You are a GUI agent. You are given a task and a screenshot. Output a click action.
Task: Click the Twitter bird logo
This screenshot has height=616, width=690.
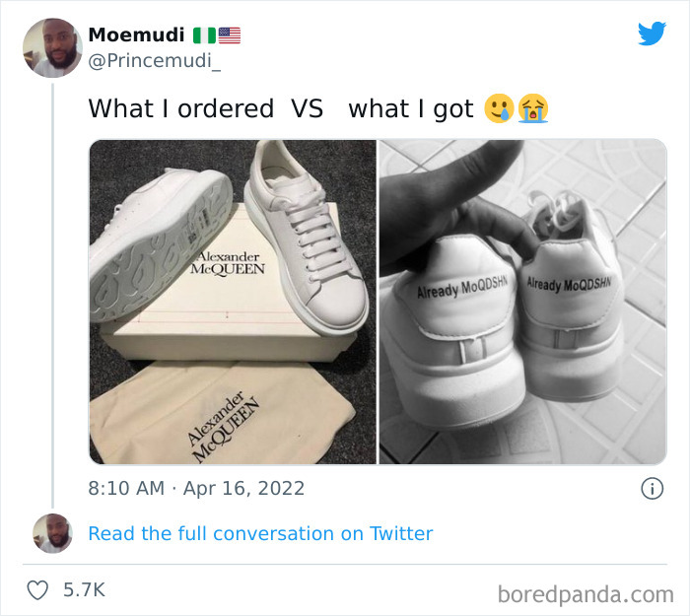point(652,33)
